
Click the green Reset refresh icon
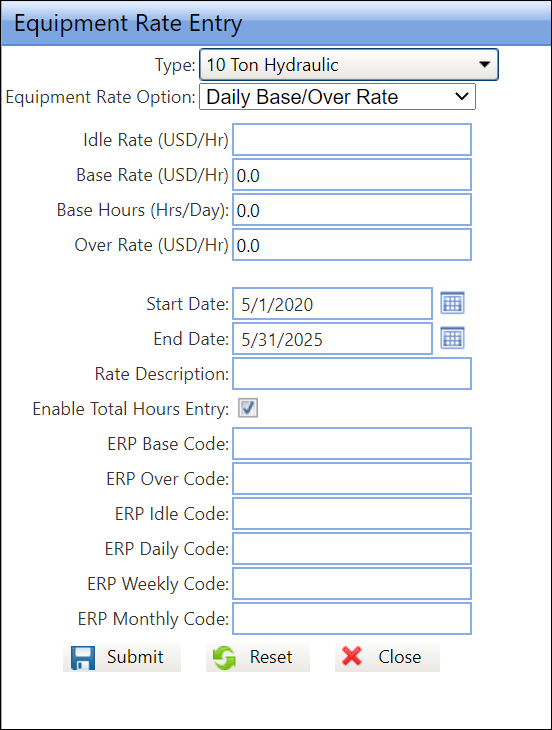tap(224, 657)
